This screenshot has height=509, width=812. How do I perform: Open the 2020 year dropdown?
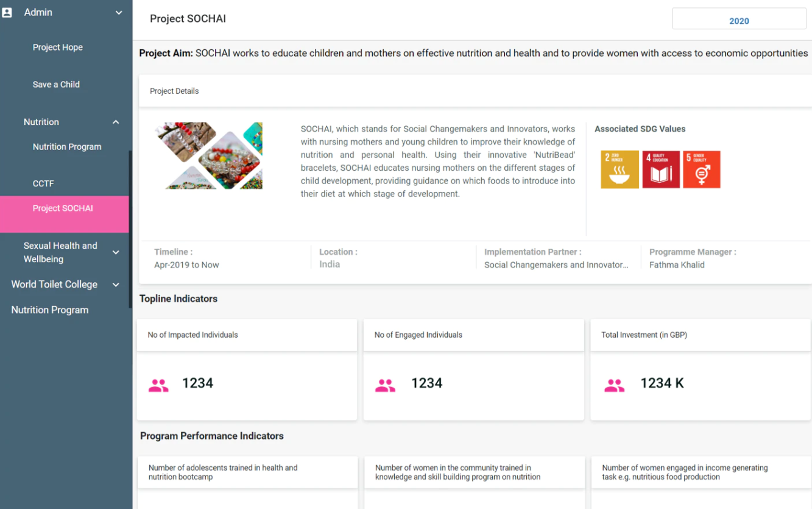pos(739,21)
